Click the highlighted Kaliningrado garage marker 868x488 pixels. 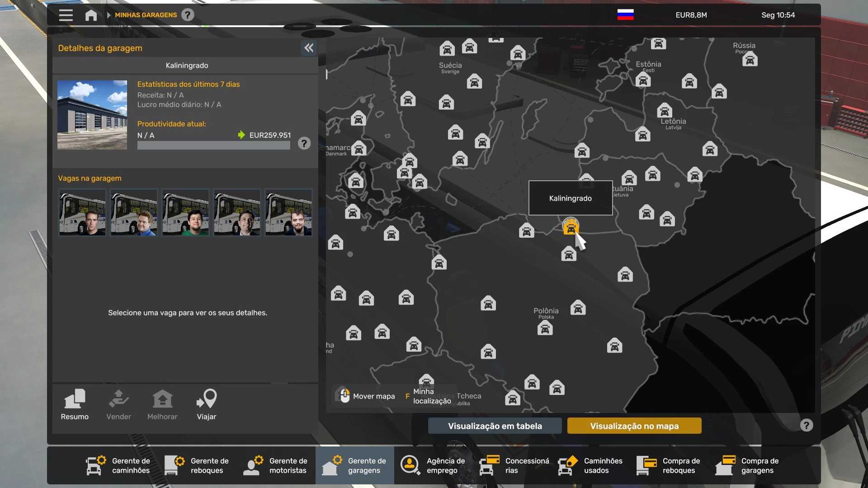(571, 227)
